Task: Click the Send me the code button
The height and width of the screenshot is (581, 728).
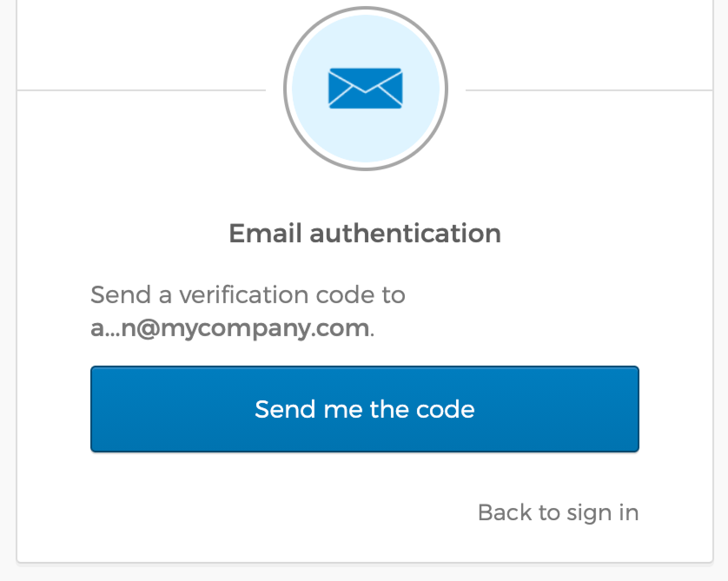Action: point(364,409)
